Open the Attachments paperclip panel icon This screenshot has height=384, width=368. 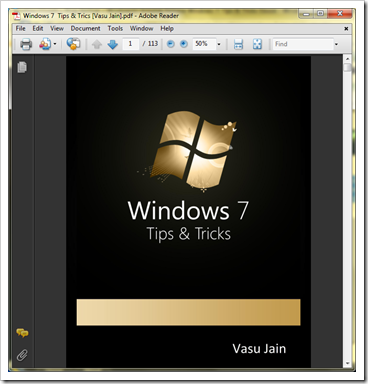[x=22, y=355]
